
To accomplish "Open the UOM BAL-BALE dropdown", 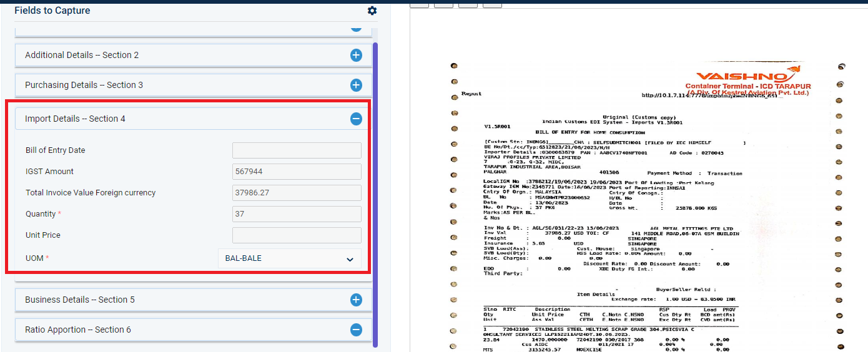I will tap(289, 258).
